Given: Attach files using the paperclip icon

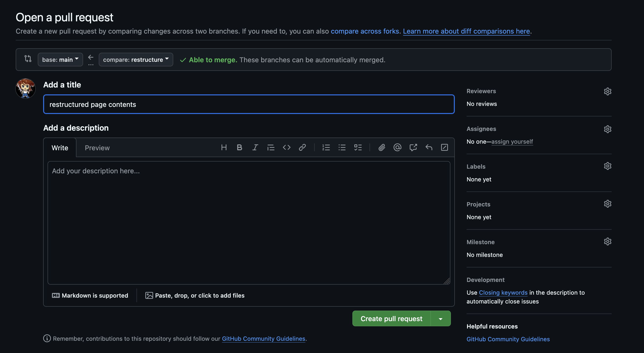Looking at the screenshot, I should click(382, 148).
